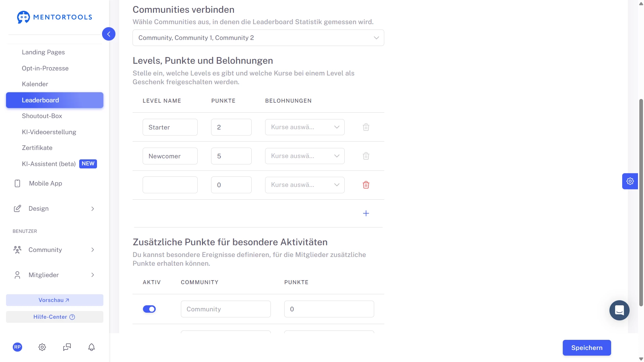Viewport: 644px width, 362px height.
Task: Open Starter level Kurse auswählen dropdown
Action: [x=304, y=127]
